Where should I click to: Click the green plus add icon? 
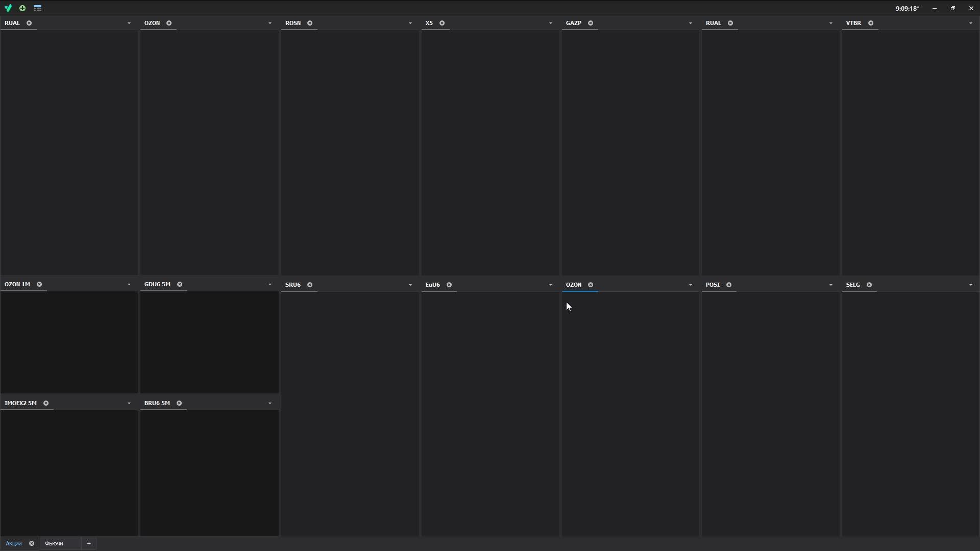click(22, 8)
